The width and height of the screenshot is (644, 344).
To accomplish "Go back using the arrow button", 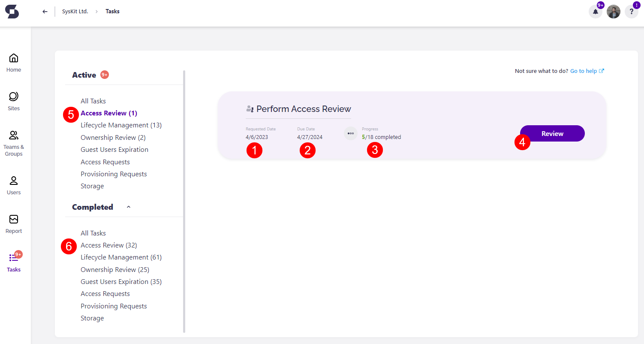I will click(45, 11).
